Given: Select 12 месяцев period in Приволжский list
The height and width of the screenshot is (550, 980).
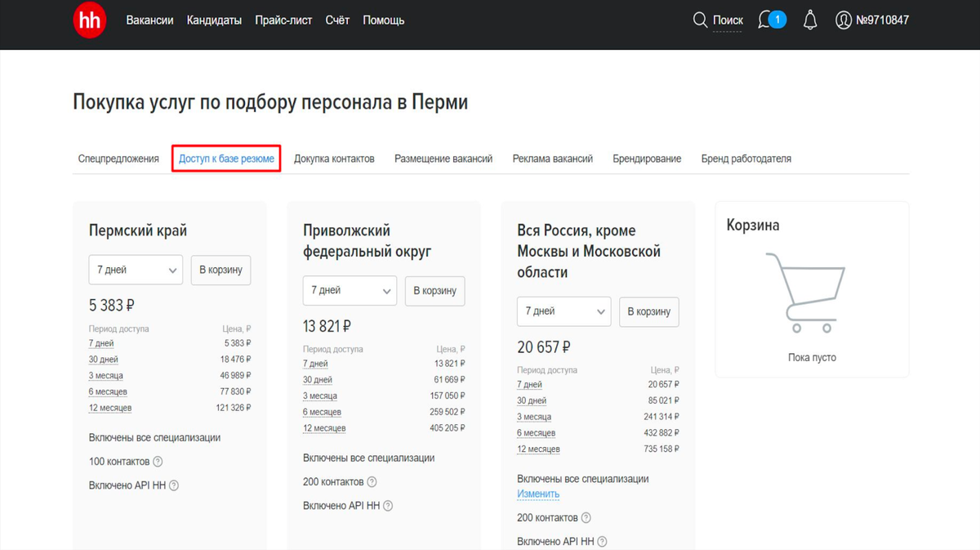Looking at the screenshot, I should tap(324, 428).
